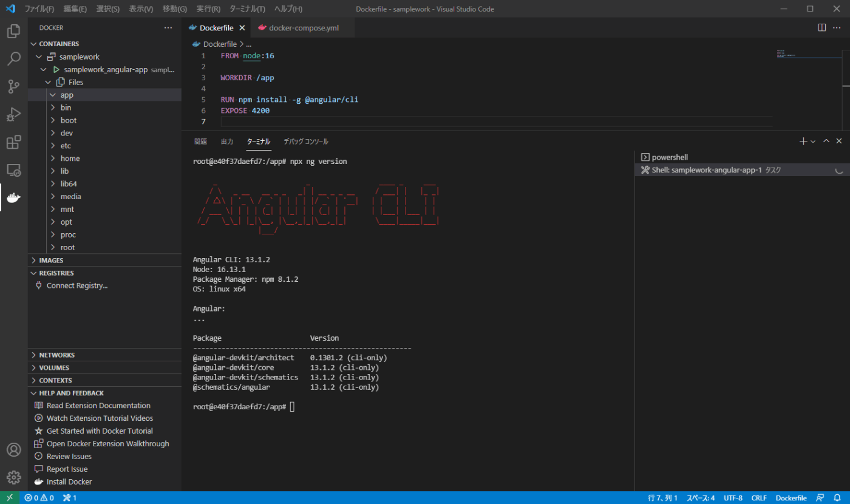Select the samplework-angular-app-1 shell task terminal
The image size is (850, 504).
(x=742, y=171)
